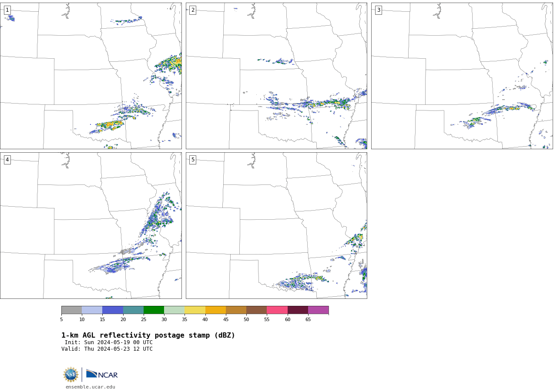
Task: Click the number label '3' on third panel
Action: click(x=378, y=10)
